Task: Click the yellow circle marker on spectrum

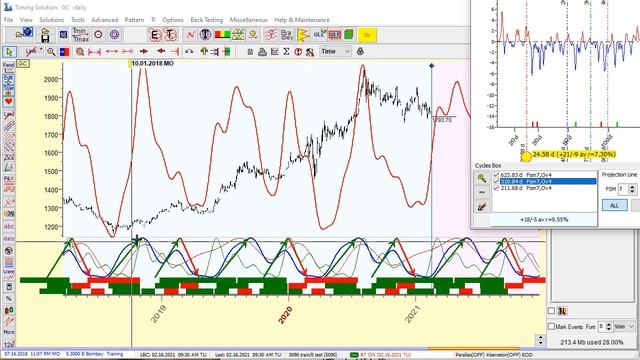Action: (x=527, y=157)
